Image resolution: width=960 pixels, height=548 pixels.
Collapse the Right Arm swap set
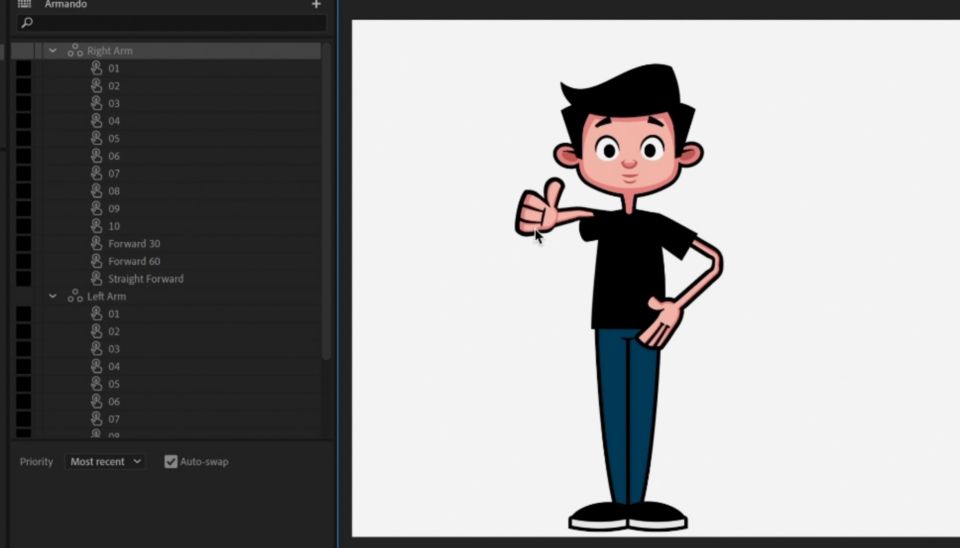tap(53, 51)
